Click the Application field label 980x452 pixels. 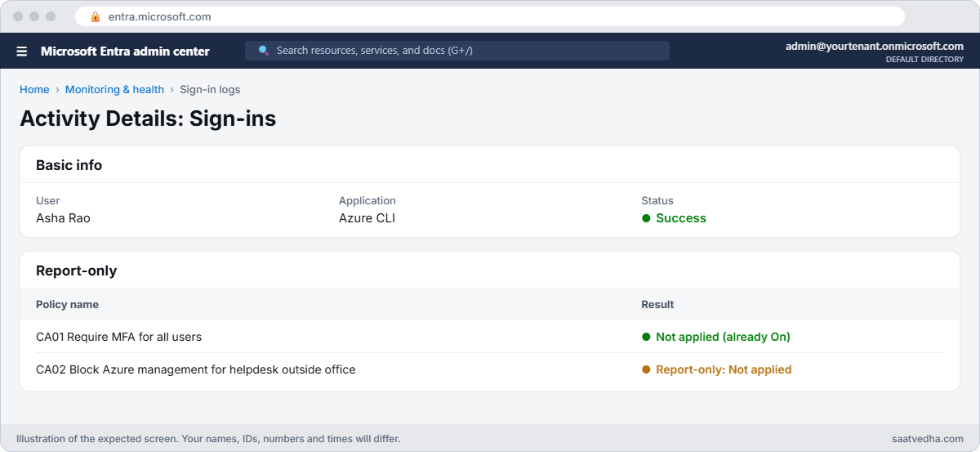pos(367,200)
